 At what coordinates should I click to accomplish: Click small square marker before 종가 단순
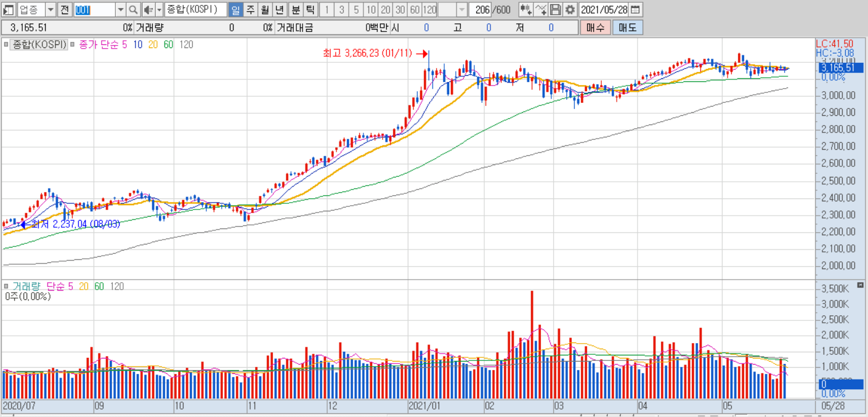pos(73,44)
